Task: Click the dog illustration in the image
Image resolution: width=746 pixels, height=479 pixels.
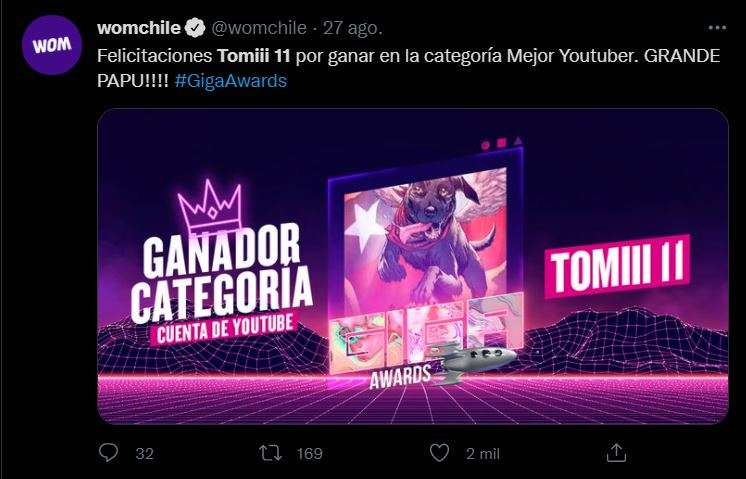Action: 425,240
